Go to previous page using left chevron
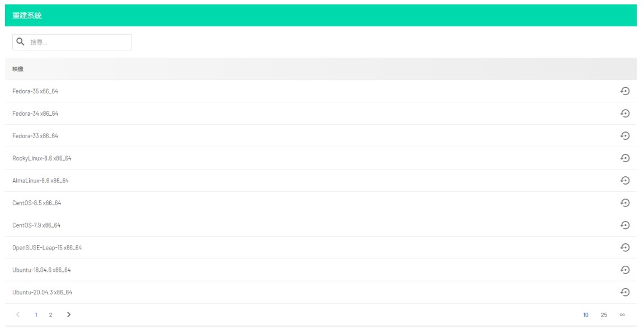 (18, 315)
